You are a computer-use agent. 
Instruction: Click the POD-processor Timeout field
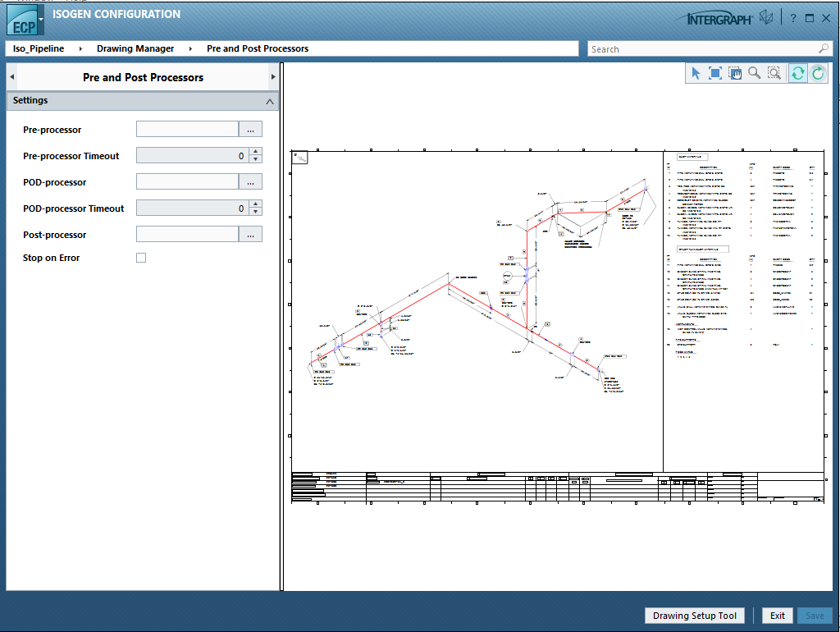(x=193, y=208)
